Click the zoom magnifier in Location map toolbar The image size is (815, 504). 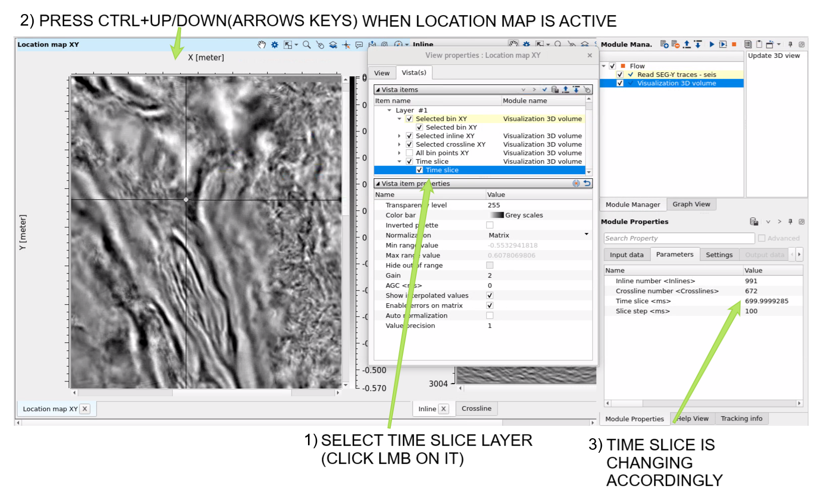coord(307,45)
